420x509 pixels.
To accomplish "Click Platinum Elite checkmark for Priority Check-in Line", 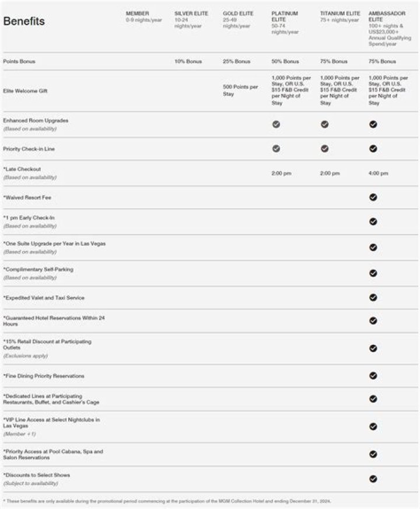I will pyautogui.click(x=276, y=149).
